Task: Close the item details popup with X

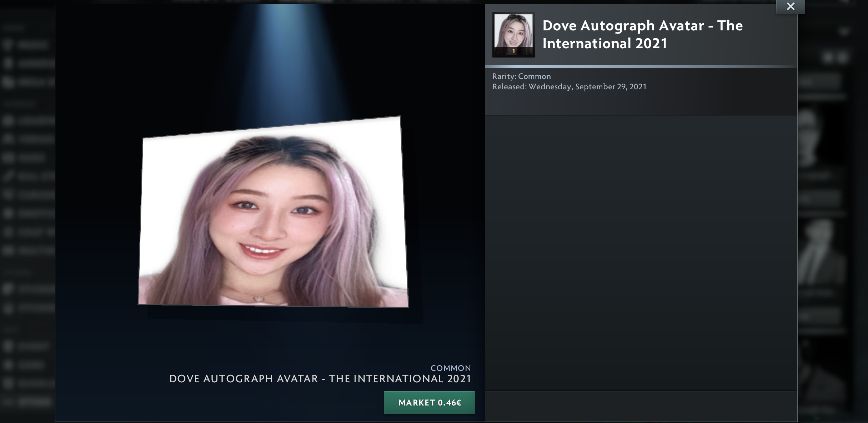Action: 790,6
